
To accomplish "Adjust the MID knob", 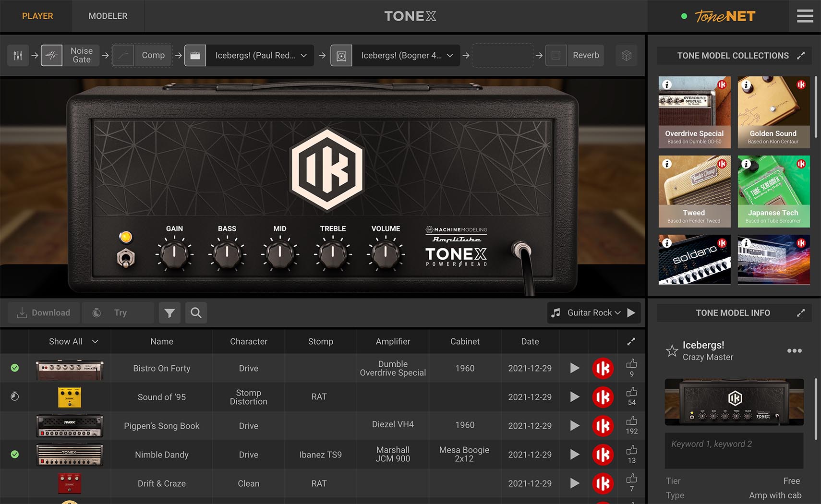I will click(280, 253).
